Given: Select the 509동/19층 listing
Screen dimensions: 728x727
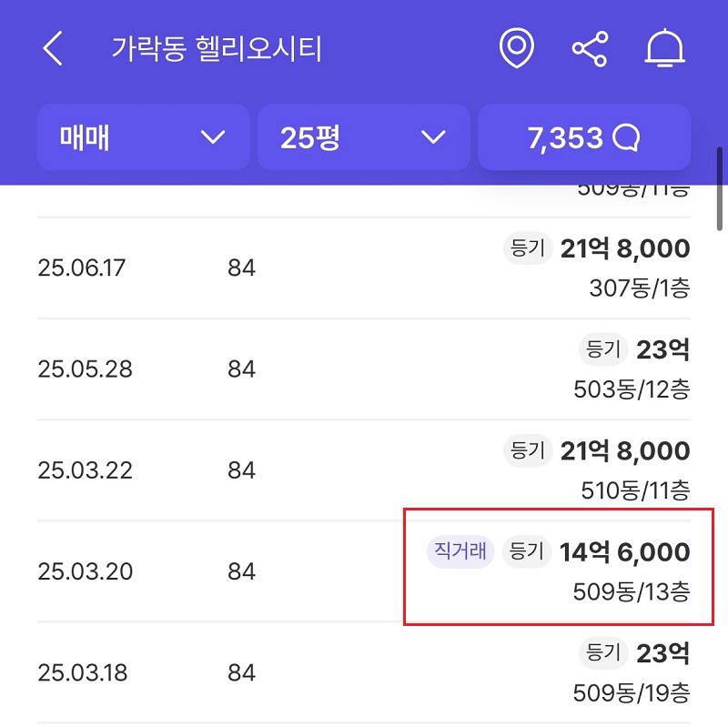Looking at the screenshot, I should click(632, 693).
